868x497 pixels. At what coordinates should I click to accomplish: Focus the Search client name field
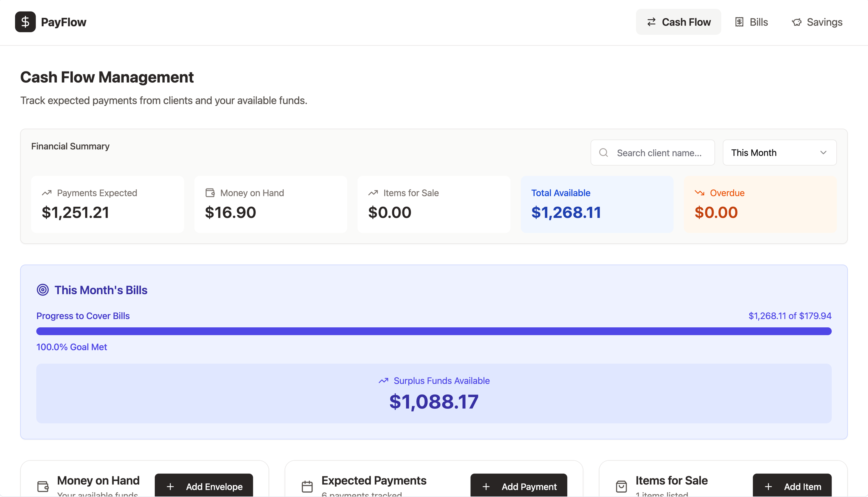[x=652, y=153]
